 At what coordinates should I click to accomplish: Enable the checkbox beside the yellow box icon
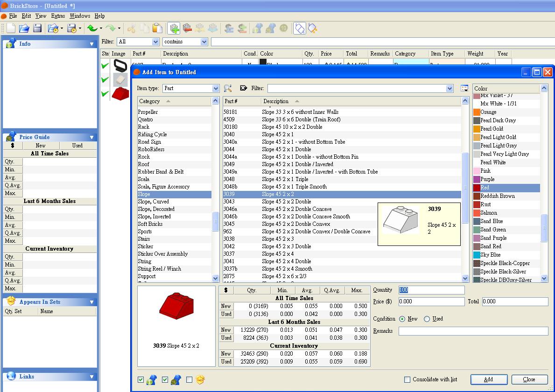point(189,379)
